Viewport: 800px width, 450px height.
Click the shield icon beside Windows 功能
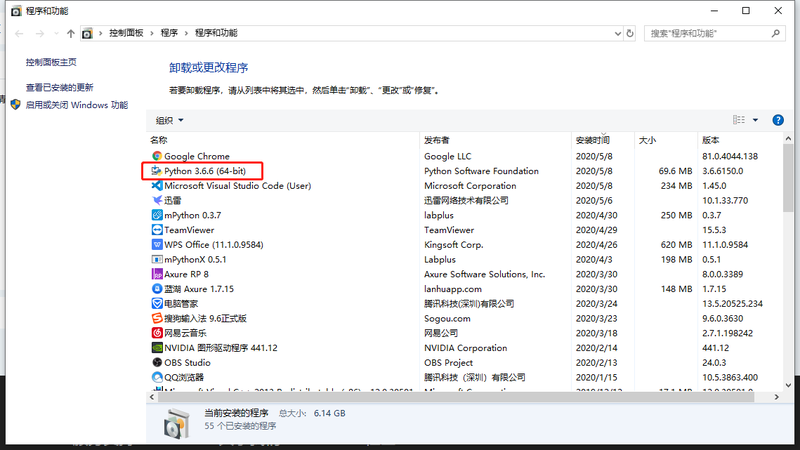(x=16, y=105)
